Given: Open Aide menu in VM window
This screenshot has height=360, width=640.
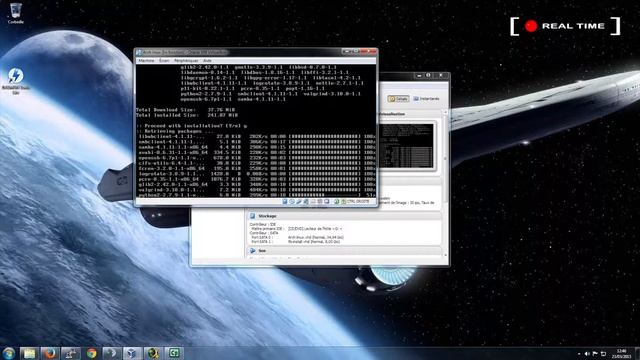Looking at the screenshot, I should pos(207,60).
